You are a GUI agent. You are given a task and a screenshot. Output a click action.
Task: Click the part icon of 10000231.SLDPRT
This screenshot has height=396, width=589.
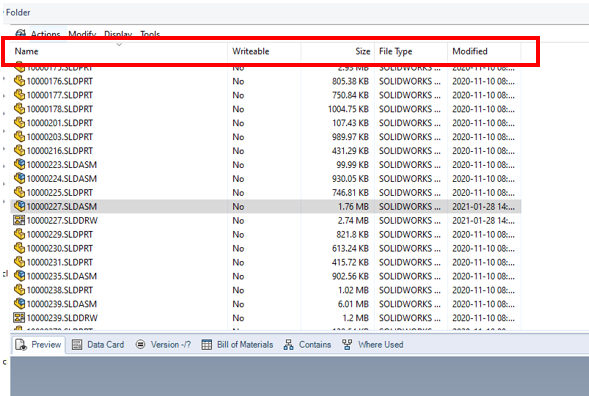[x=19, y=261]
